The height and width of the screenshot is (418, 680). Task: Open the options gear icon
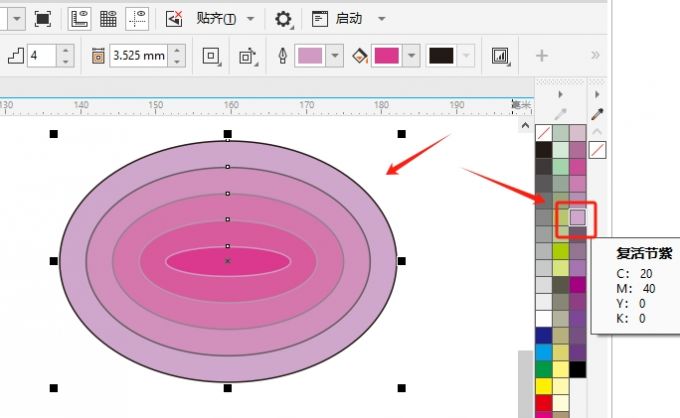click(x=284, y=18)
